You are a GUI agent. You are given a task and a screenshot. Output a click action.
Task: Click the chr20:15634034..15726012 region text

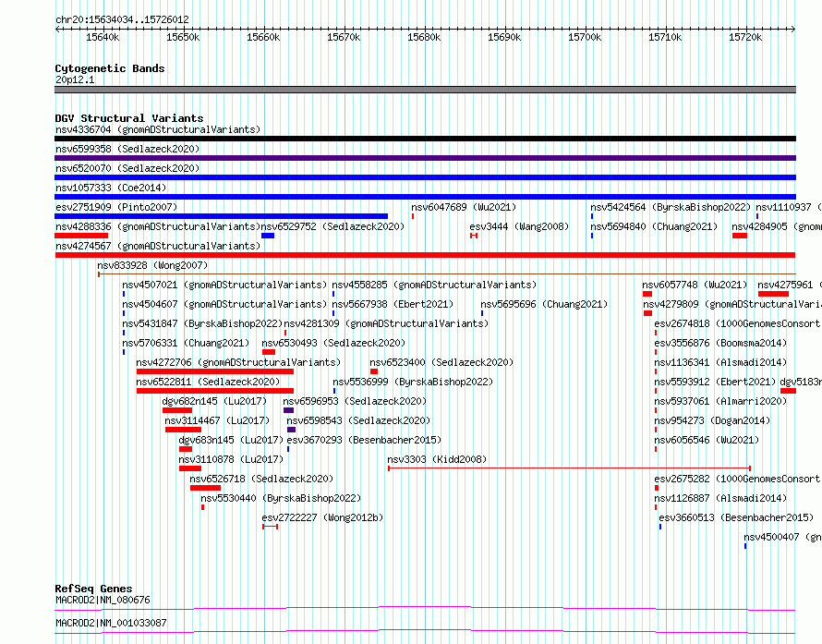[x=122, y=19]
